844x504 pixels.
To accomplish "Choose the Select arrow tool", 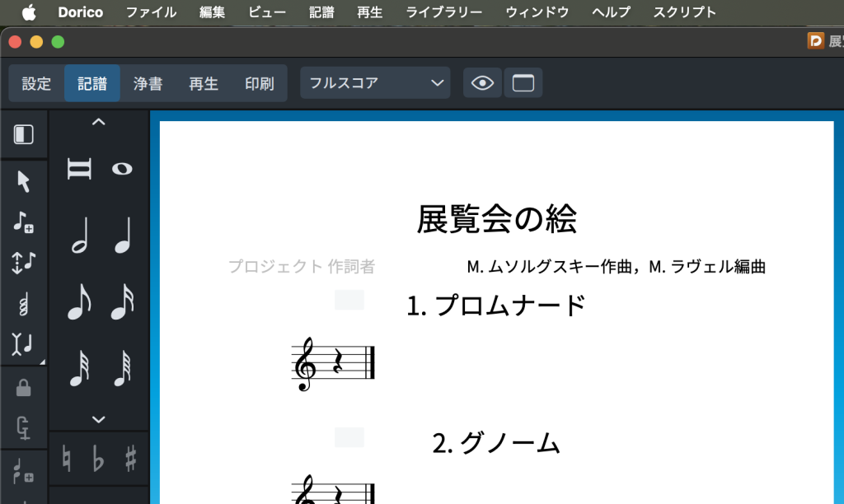I will click(24, 181).
